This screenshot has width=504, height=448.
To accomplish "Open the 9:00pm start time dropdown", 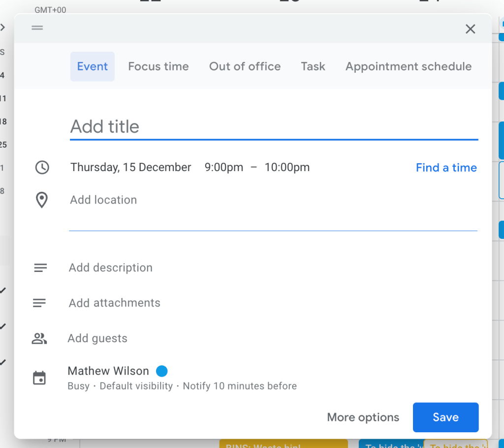I will coord(224,167).
